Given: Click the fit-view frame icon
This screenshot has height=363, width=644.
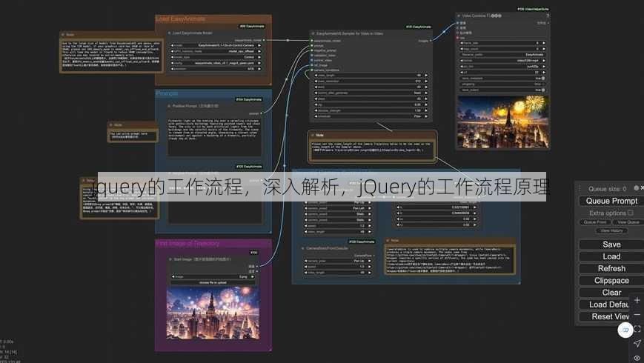Looking at the screenshot, I should pyautogui.click(x=637, y=329).
